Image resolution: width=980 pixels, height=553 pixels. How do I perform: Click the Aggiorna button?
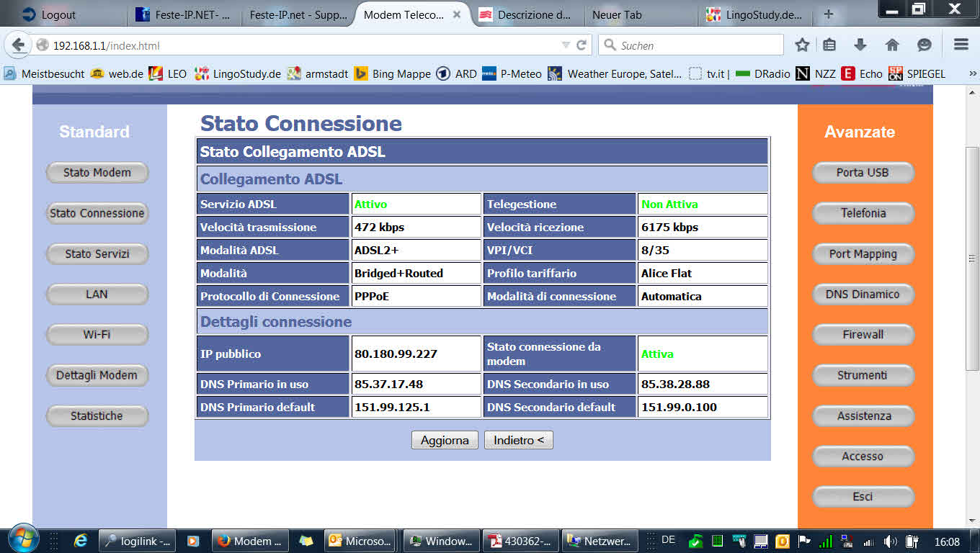(x=445, y=439)
